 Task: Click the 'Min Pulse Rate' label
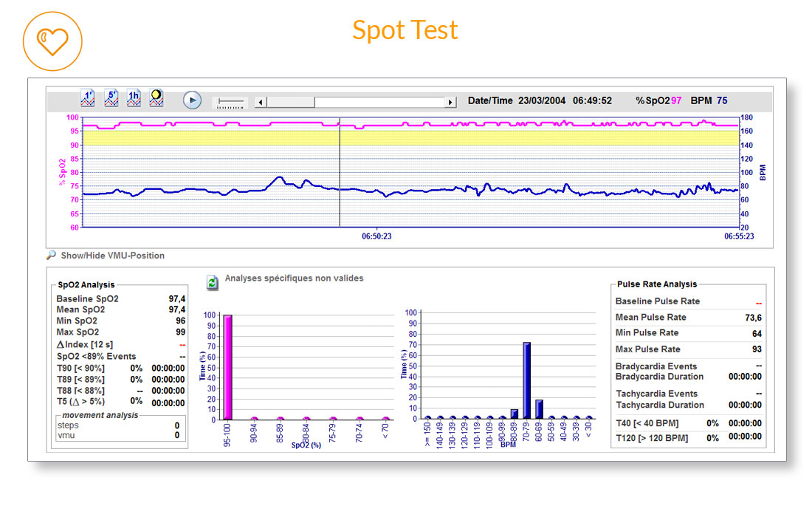pyautogui.click(x=647, y=332)
